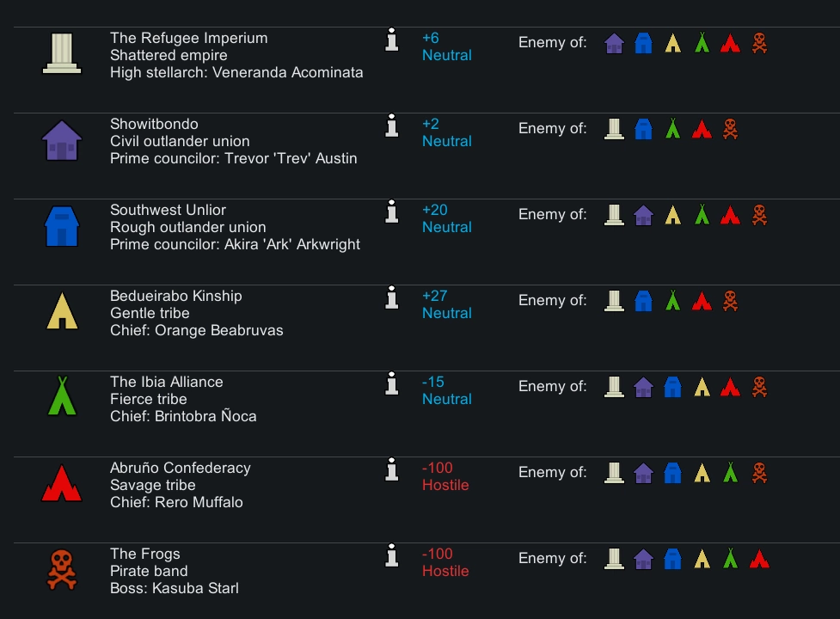
Task: Click The Ibia Alliance large green teepee icon
Action: (62, 397)
